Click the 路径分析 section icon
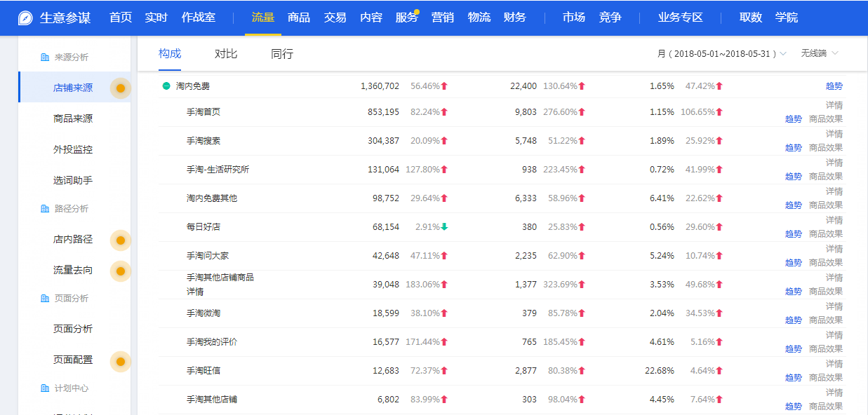Viewport: 868px width, 415px height. coord(45,209)
